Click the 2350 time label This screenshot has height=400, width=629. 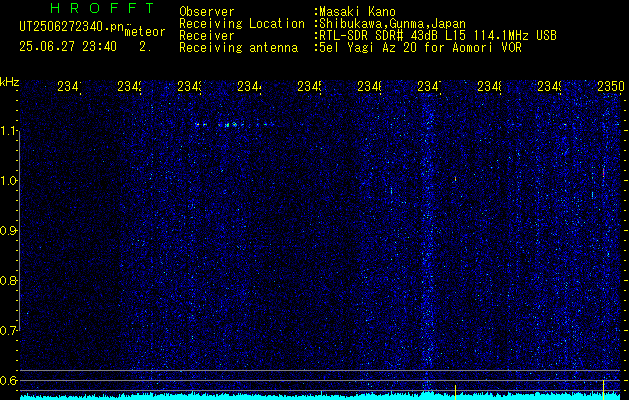tap(611, 86)
